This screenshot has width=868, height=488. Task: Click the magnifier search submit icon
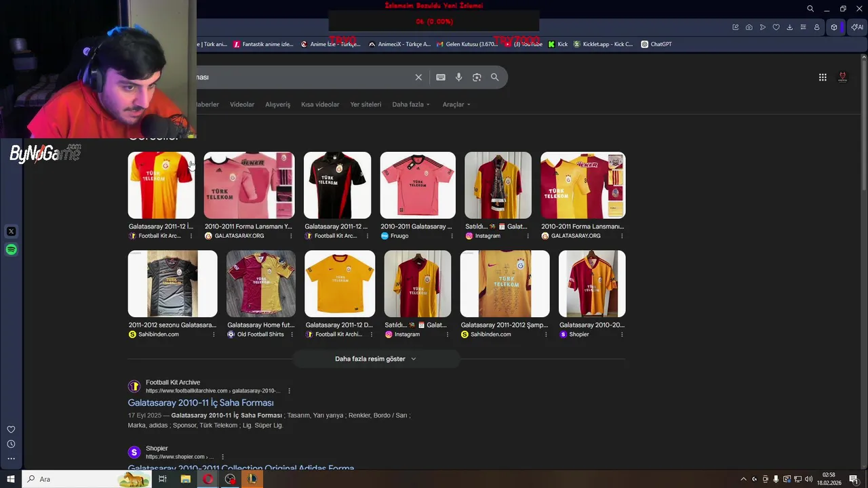[495, 77]
